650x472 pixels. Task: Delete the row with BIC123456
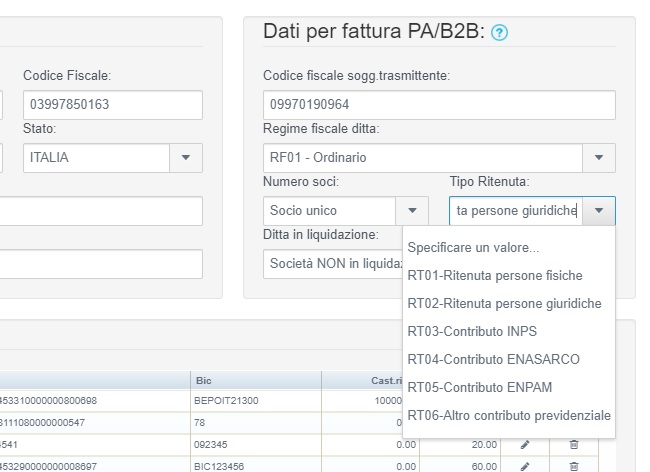pyautogui.click(x=573, y=466)
